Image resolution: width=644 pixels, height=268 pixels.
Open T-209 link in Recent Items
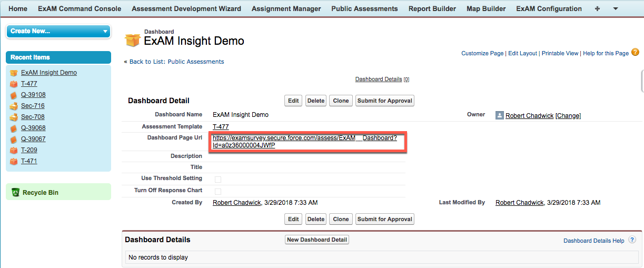[x=29, y=150]
